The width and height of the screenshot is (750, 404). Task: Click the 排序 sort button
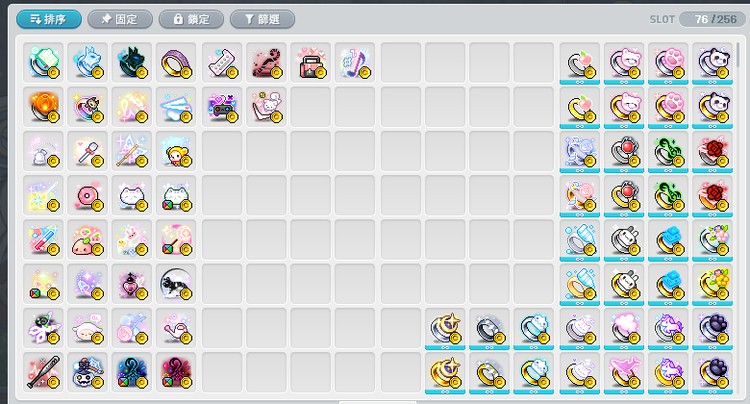49,19
